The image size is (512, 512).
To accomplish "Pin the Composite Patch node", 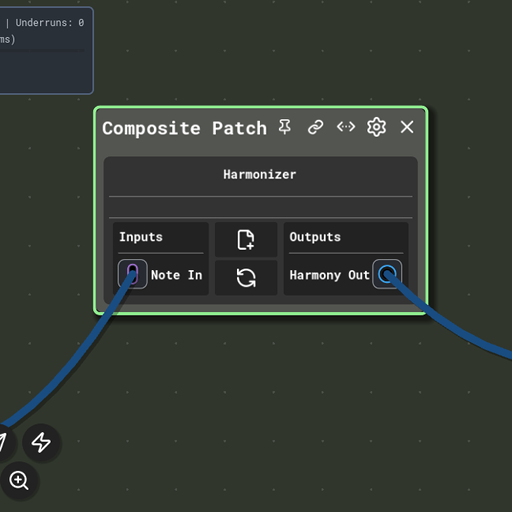I will click(x=285, y=127).
